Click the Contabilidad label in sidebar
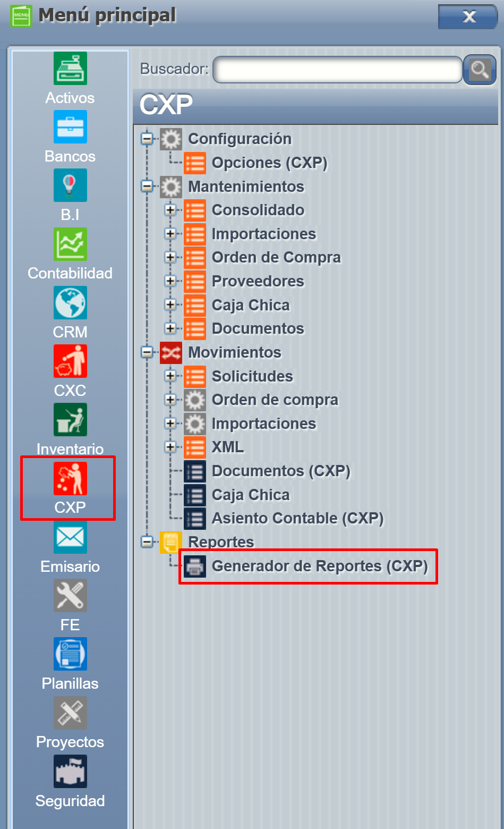 pos(70,273)
